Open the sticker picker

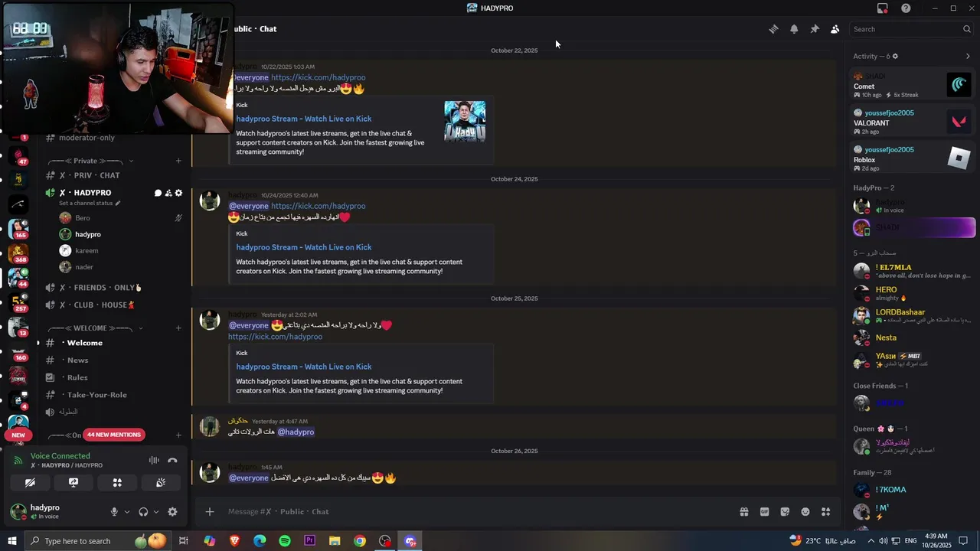(x=785, y=512)
